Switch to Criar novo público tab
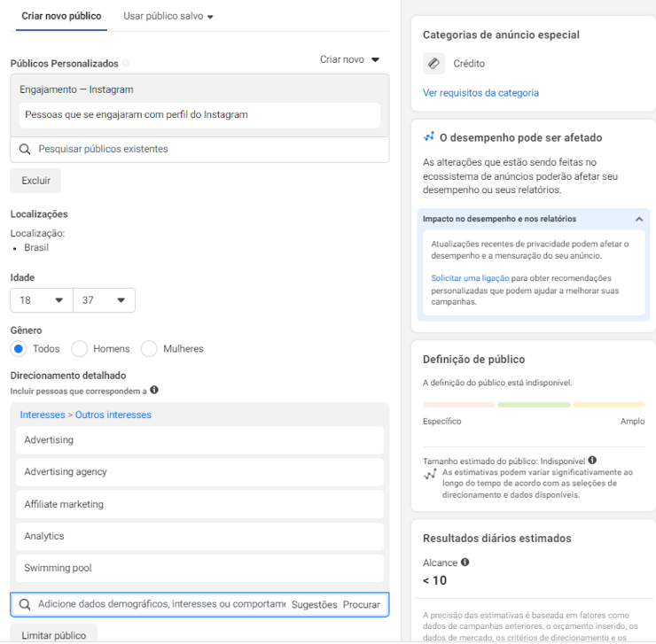Viewport: 656px width, 644px height. 61,16
